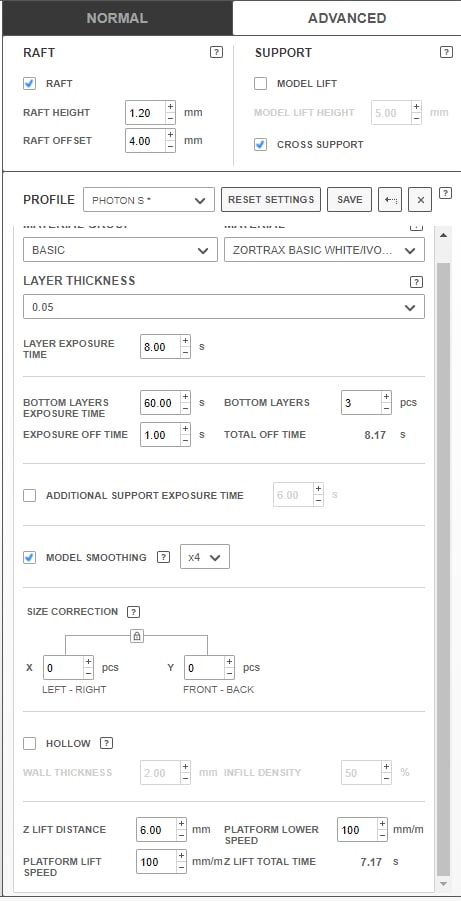Delete profile with the X icon
461x901 pixels.
(420, 200)
